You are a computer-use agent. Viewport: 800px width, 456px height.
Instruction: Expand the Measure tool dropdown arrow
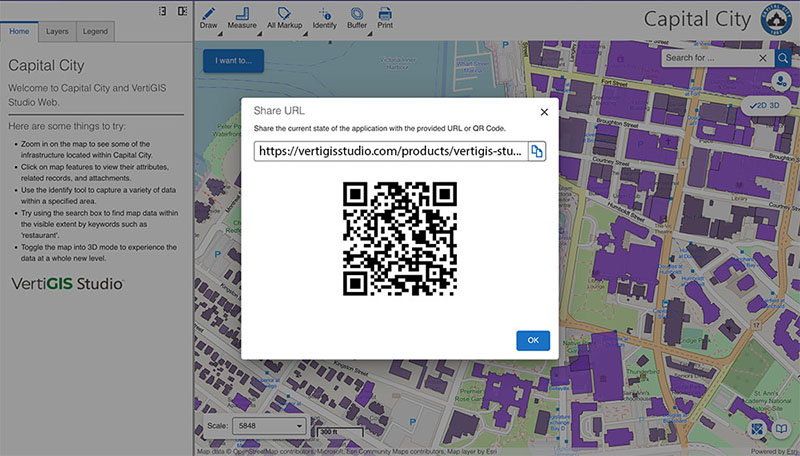(x=259, y=34)
